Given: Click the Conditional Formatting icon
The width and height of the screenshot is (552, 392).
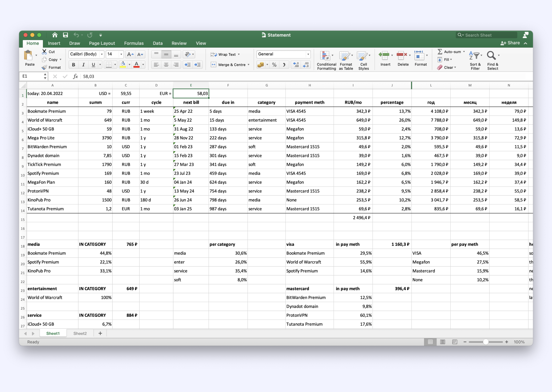Looking at the screenshot, I should click(325, 56).
